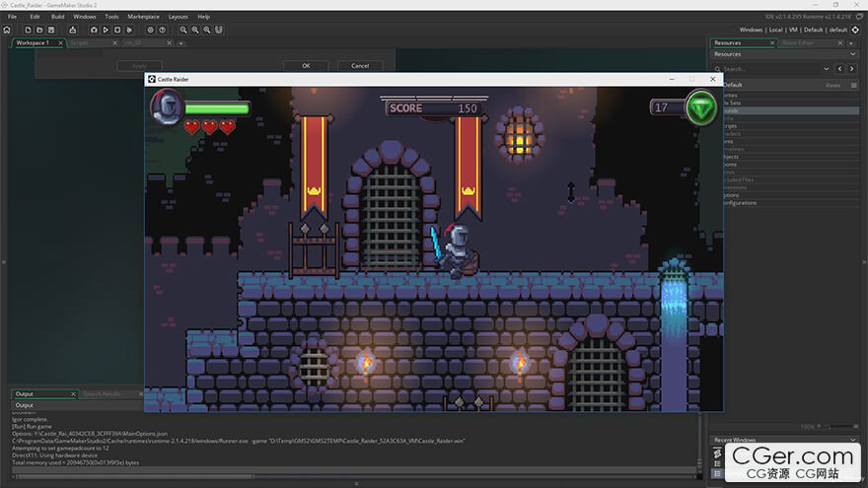Create an executable using the export icon
The height and width of the screenshot is (488, 868).
(x=73, y=30)
